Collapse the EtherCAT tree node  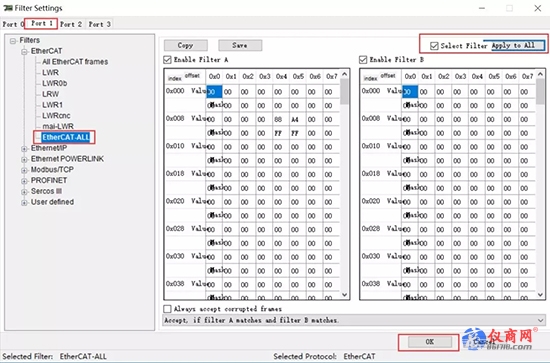(x=24, y=52)
